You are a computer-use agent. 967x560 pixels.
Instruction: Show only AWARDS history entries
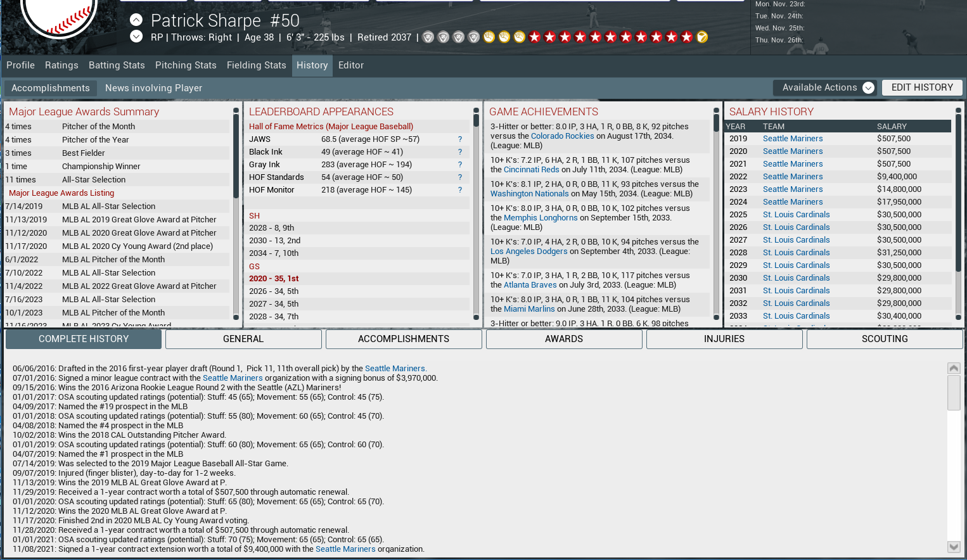coord(563,339)
